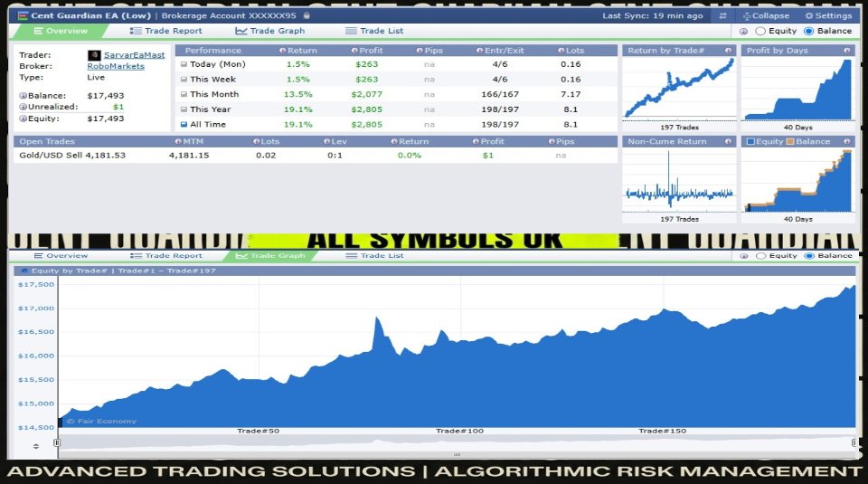Open the Profit by Days mini chart
Viewport: 868px width, 484px height.
click(798, 89)
